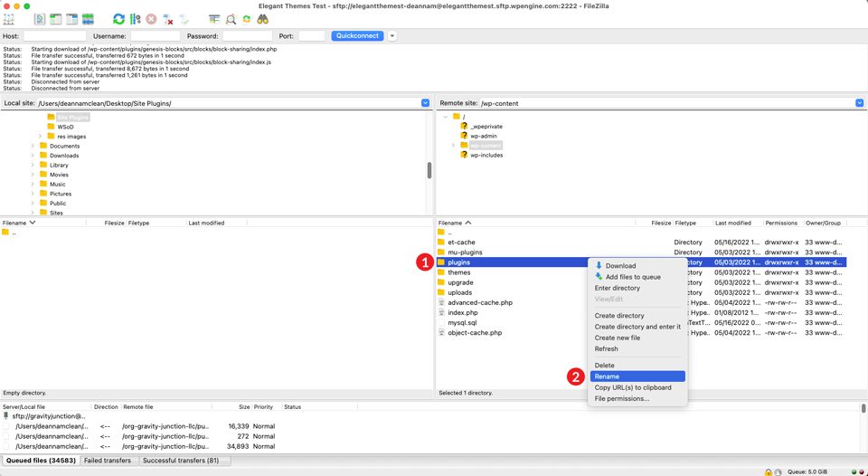Choose Rename from the context menu
The image size is (868, 476).
click(x=607, y=376)
